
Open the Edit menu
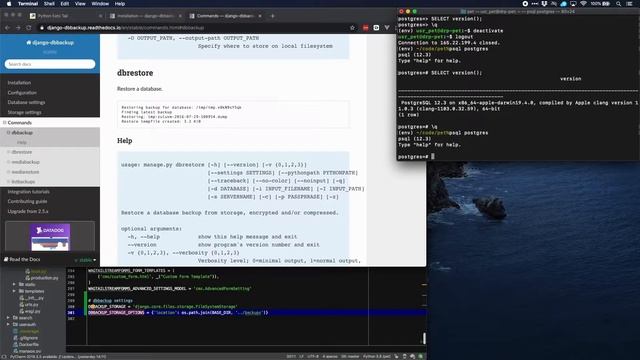64,4
